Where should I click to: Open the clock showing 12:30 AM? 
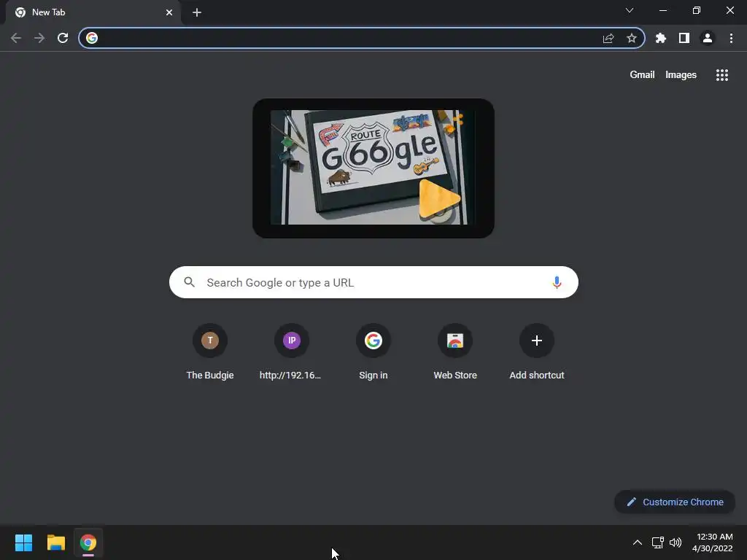coord(713,542)
